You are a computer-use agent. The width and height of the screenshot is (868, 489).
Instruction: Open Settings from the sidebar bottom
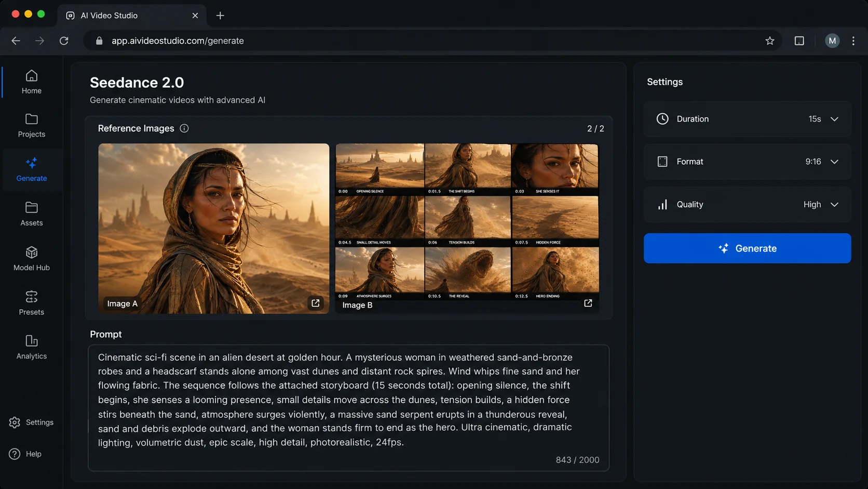31,422
